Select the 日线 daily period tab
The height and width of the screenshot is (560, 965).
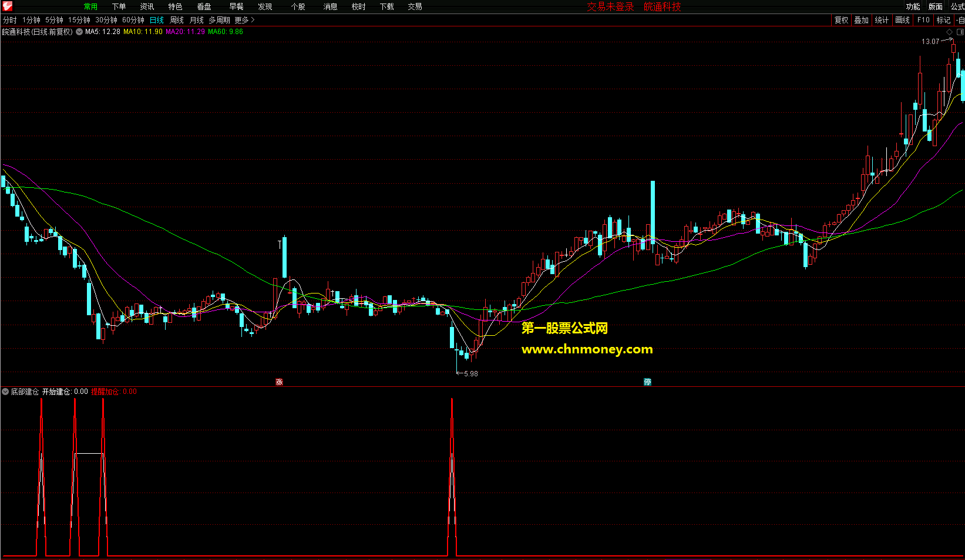(157, 20)
